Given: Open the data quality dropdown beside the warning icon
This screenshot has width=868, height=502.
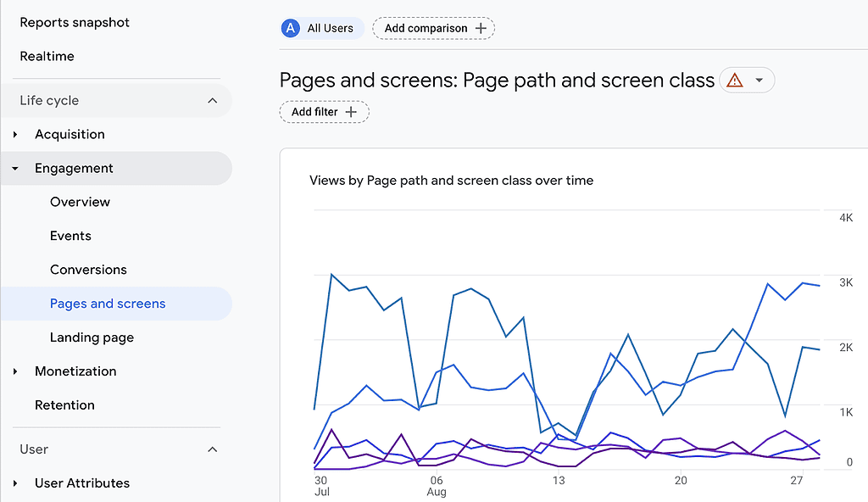Looking at the screenshot, I should pos(757,80).
